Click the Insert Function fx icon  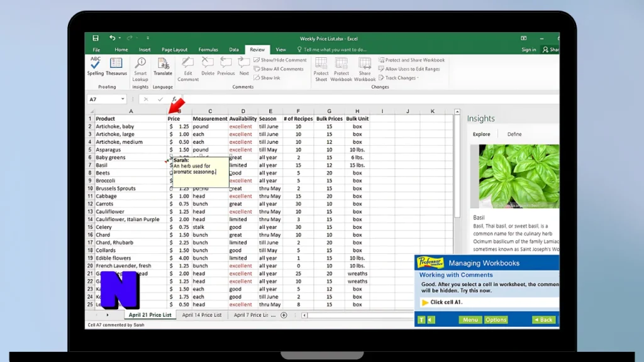(174, 99)
